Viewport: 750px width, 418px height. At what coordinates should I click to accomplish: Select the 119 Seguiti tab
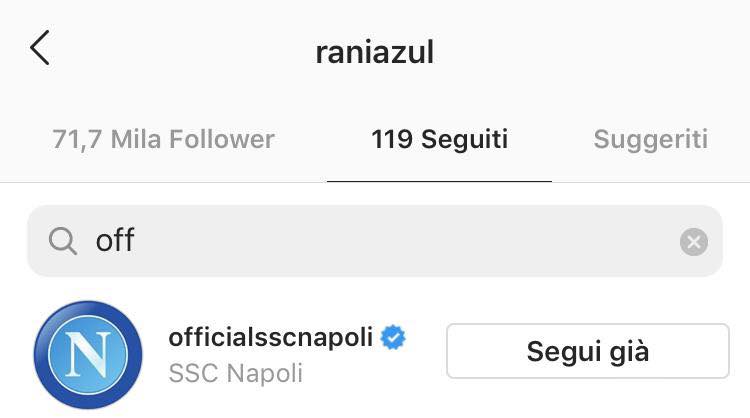point(439,140)
